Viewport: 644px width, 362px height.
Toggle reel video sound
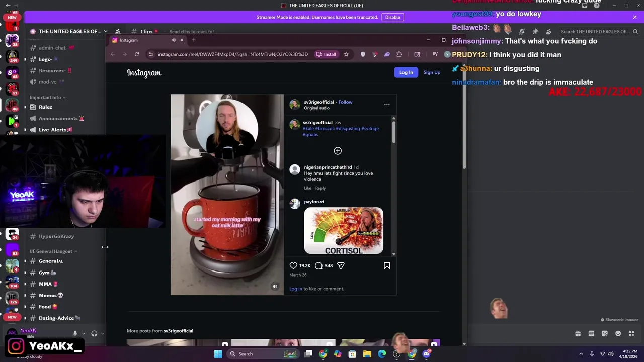pyautogui.click(x=275, y=286)
